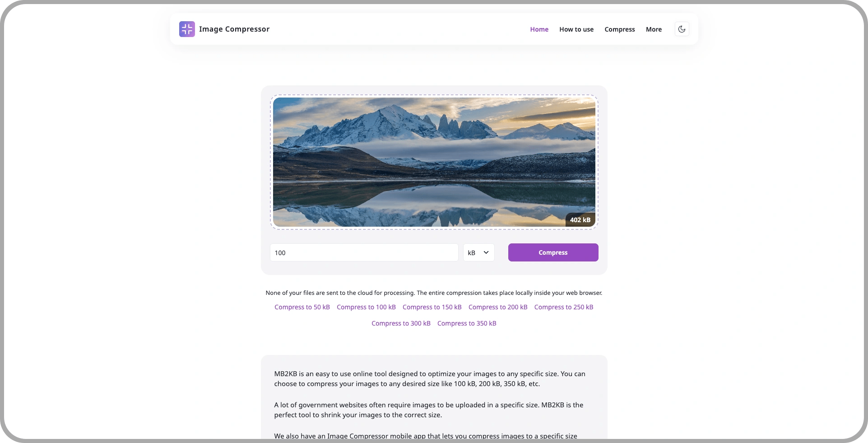The width and height of the screenshot is (868, 443).
Task: Select the Compress to 300 kB link
Action: [401, 323]
